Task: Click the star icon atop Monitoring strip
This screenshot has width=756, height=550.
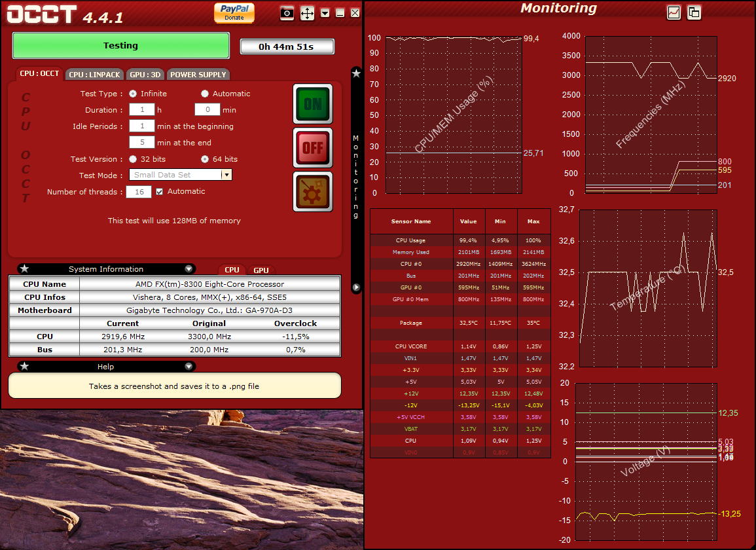Action: pyautogui.click(x=356, y=73)
